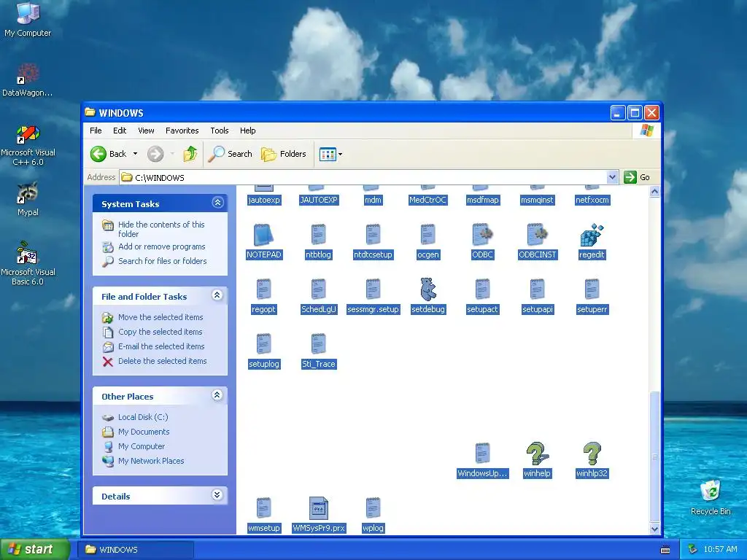Click the WINDOWS taskbar button

tap(136, 550)
